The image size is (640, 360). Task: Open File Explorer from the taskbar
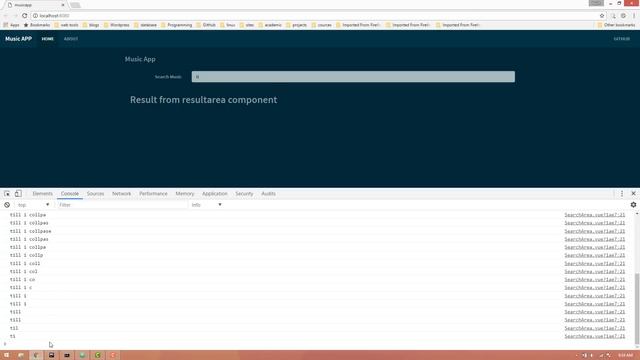pyautogui.click(x=21, y=355)
